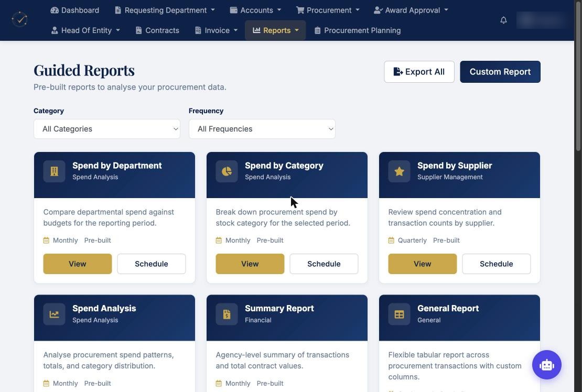The image size is (582, 392).
Task: Click calendar icon on Spend by Category card
Action: (219, 241)
